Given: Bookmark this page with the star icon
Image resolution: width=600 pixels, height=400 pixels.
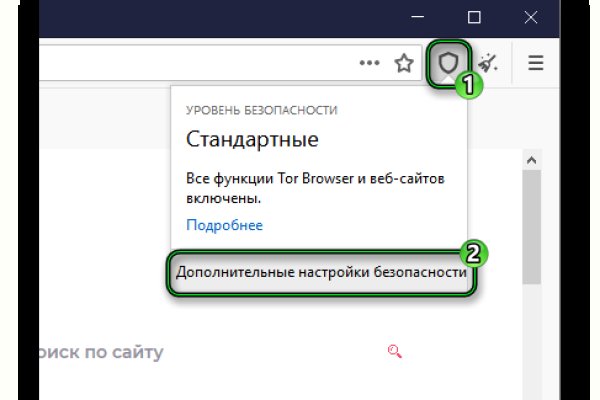Looking at the screenshot, I should pyautogui.click(x=404, y=63).
